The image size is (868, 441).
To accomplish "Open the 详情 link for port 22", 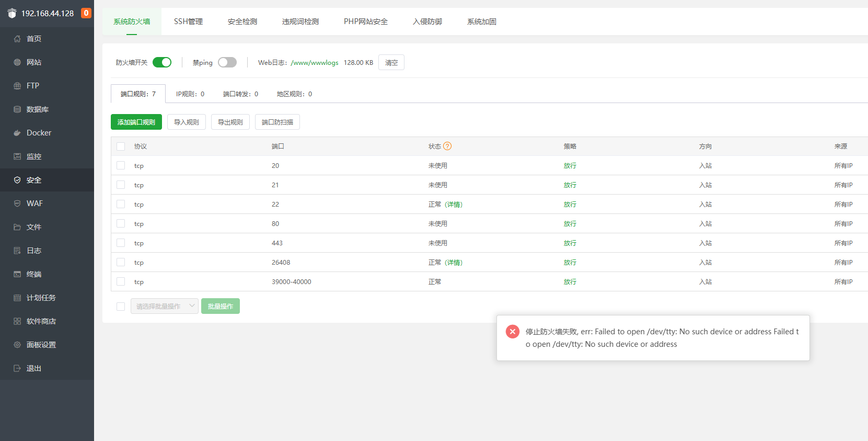I will click(454, 204).
